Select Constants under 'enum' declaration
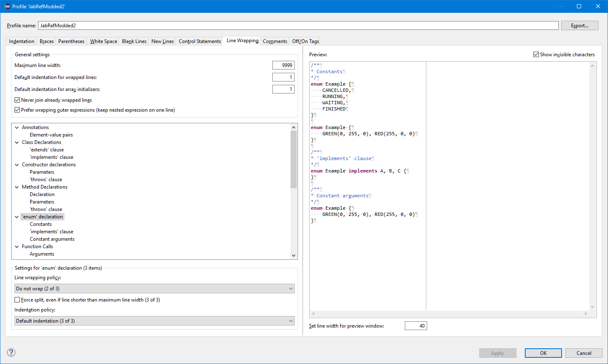Image resolution: width=608 pixels, height=364 pixels. tap(41, 224)
